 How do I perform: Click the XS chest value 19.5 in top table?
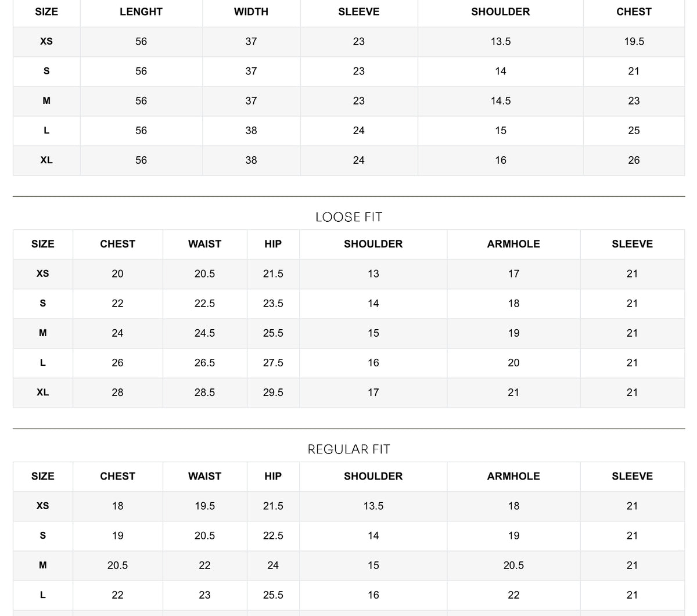pyautogui.click(x=634, y=41)
